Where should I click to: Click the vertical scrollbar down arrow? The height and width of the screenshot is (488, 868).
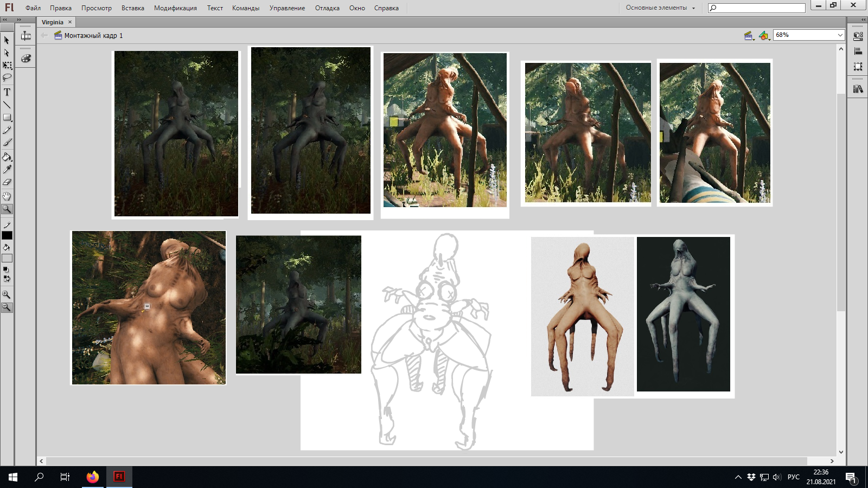[841, 452]
